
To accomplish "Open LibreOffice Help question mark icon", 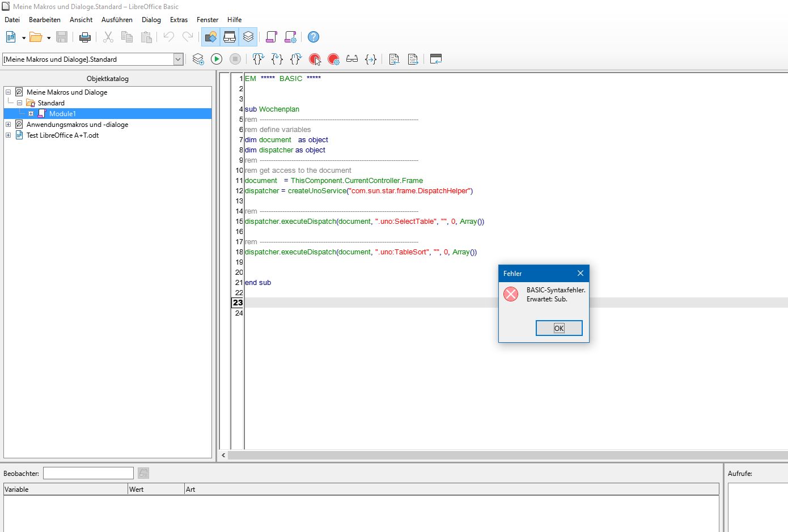I will pyautogui.click(x=313, y=37).
